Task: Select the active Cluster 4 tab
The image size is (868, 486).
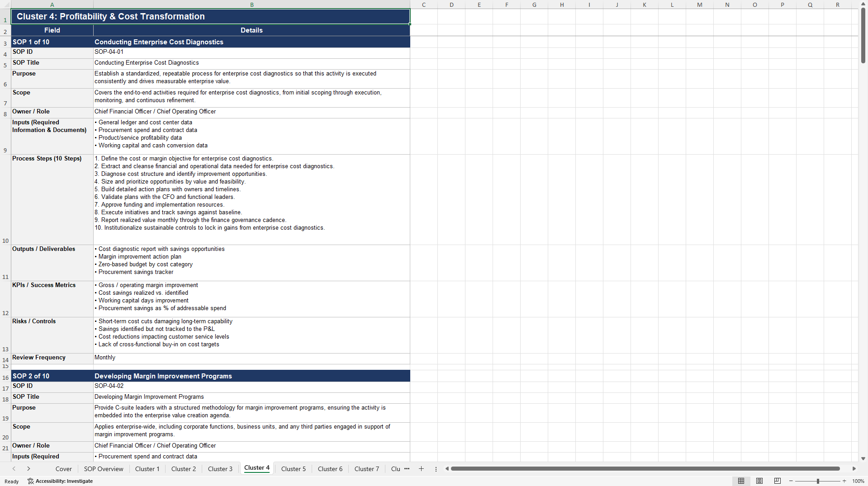Action: click(257, 468)
